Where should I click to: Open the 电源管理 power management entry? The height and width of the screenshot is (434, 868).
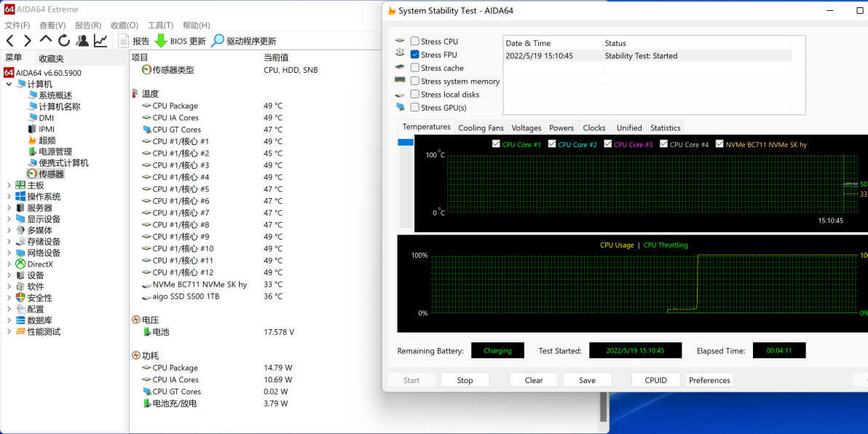point(55,151)
